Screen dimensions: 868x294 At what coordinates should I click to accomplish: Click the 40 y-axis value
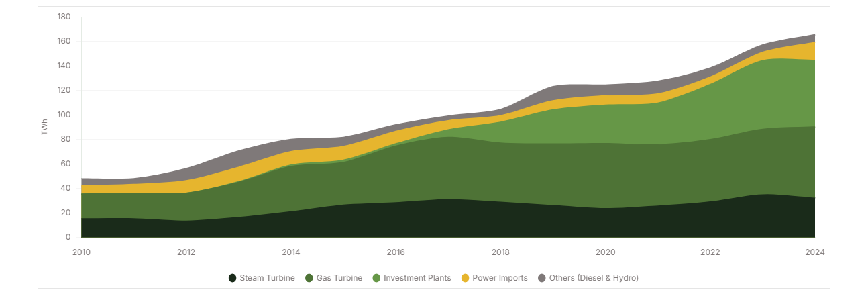[x=66, y=188]
